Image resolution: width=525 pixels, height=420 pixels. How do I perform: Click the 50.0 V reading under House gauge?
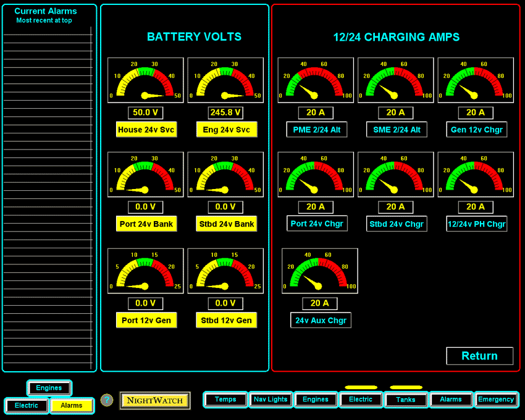[146, 112]
